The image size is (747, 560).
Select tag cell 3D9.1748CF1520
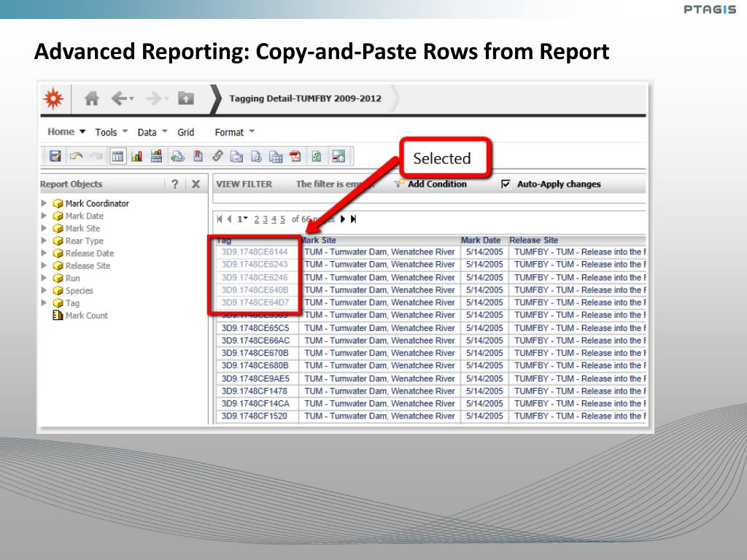click(255, 416)
